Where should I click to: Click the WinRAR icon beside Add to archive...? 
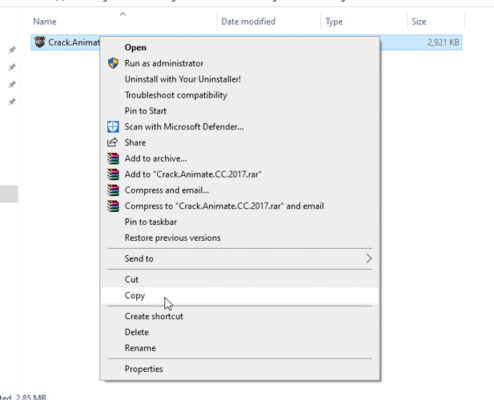(113, 158)
